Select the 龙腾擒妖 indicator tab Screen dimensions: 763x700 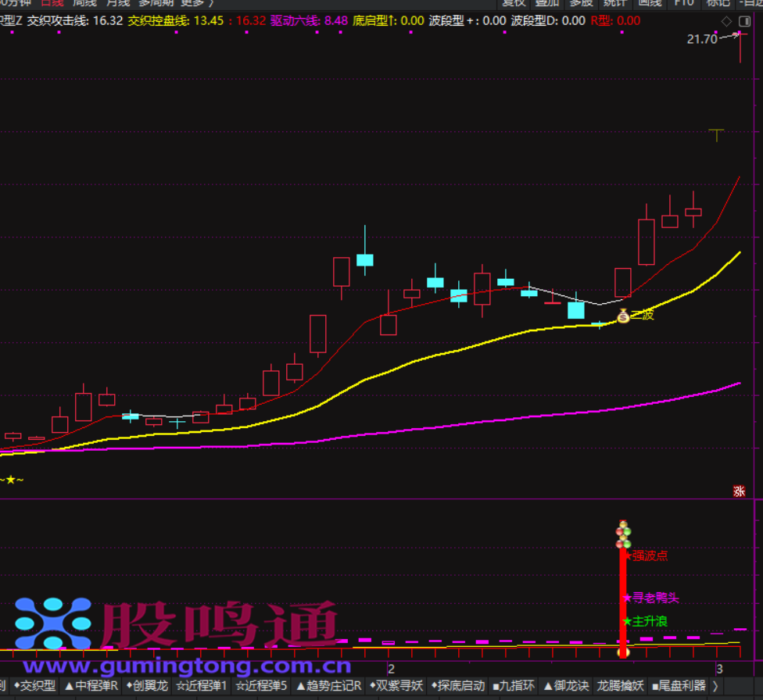click(621, 686)
